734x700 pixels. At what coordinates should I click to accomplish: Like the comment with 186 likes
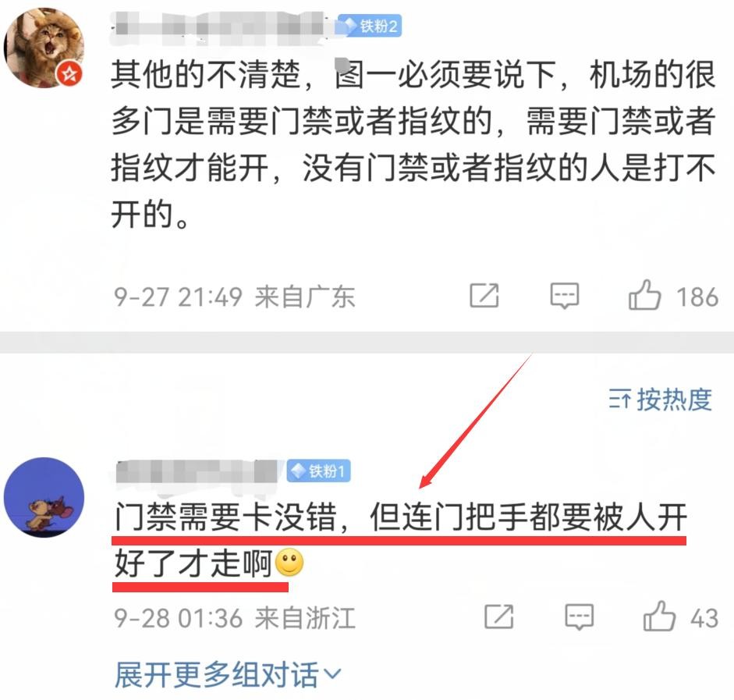[x=644, y=295]
